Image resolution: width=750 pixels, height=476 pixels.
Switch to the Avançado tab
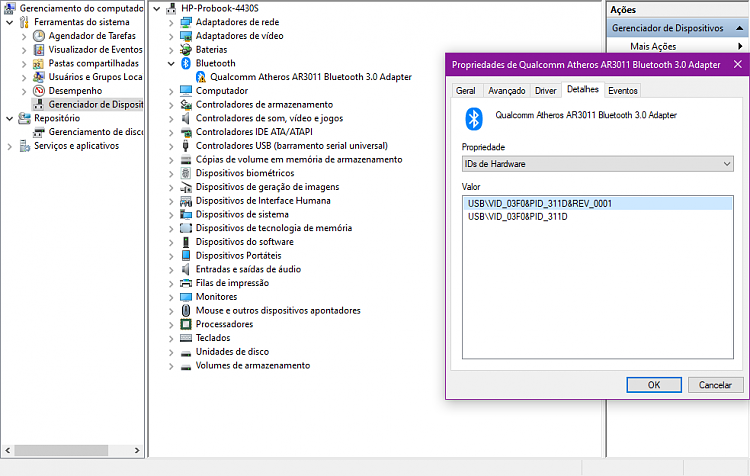507,91
